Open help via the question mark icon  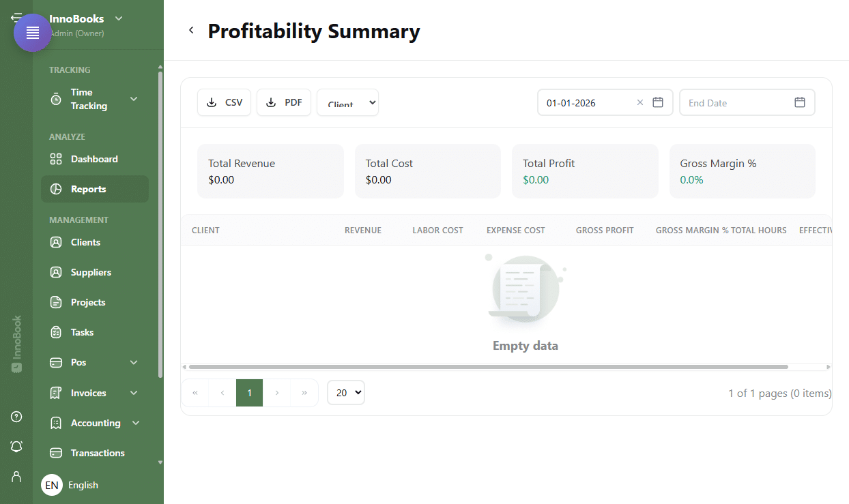coord(16,417)
